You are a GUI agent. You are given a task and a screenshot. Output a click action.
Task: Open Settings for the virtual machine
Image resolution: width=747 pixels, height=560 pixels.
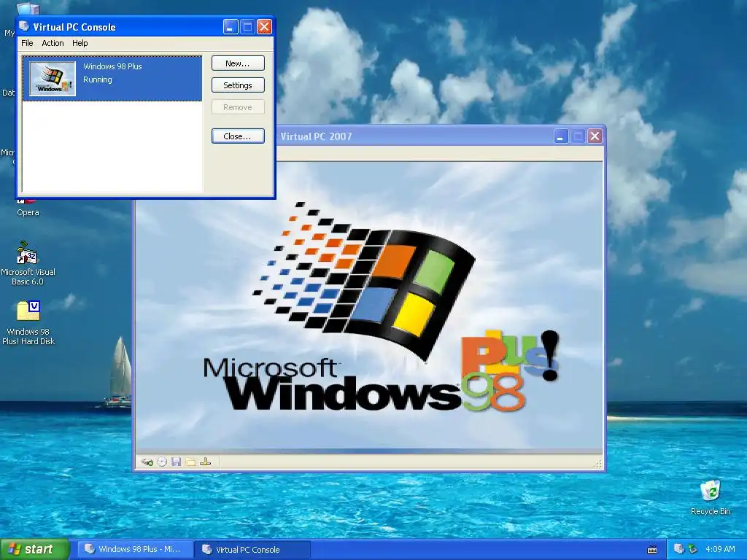pyautogui.click(x=238, y=85)
